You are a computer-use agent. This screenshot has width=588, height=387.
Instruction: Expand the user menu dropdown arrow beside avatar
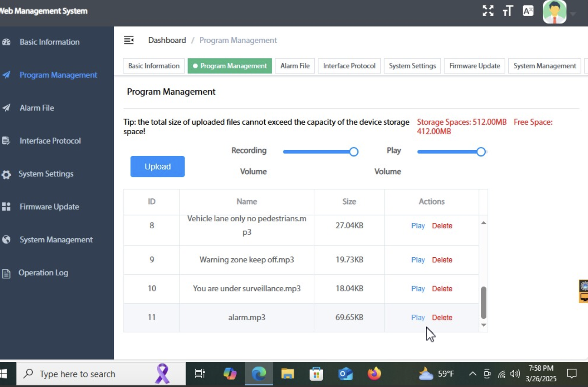[573, 14]
